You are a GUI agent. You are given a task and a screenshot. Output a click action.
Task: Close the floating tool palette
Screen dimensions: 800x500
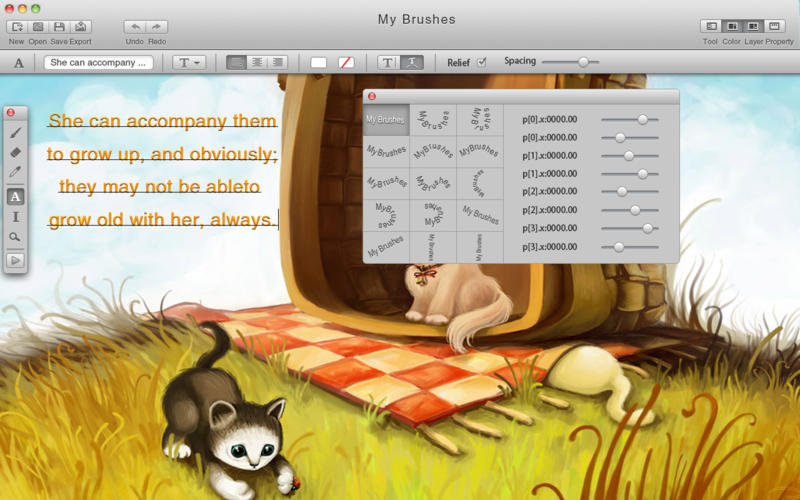tap(10, 112)
